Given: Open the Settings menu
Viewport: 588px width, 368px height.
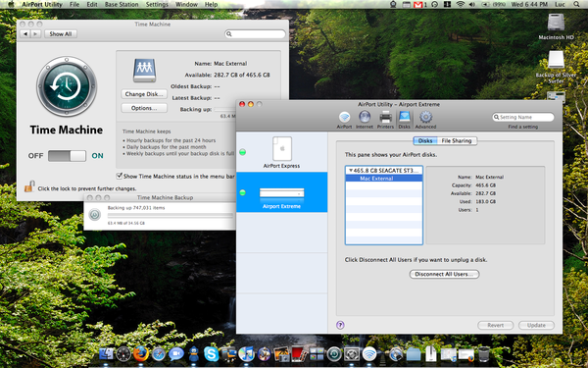Looking at the screenshot, I should 157,5.
